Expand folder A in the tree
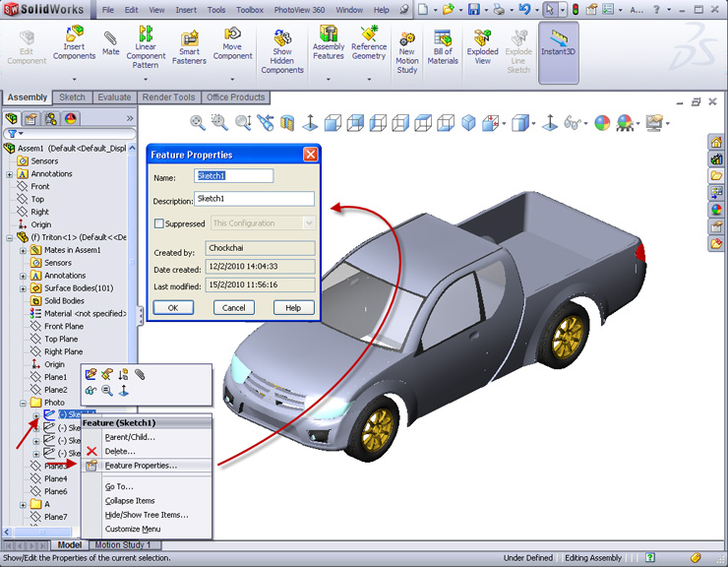 [x=23, y=505]
